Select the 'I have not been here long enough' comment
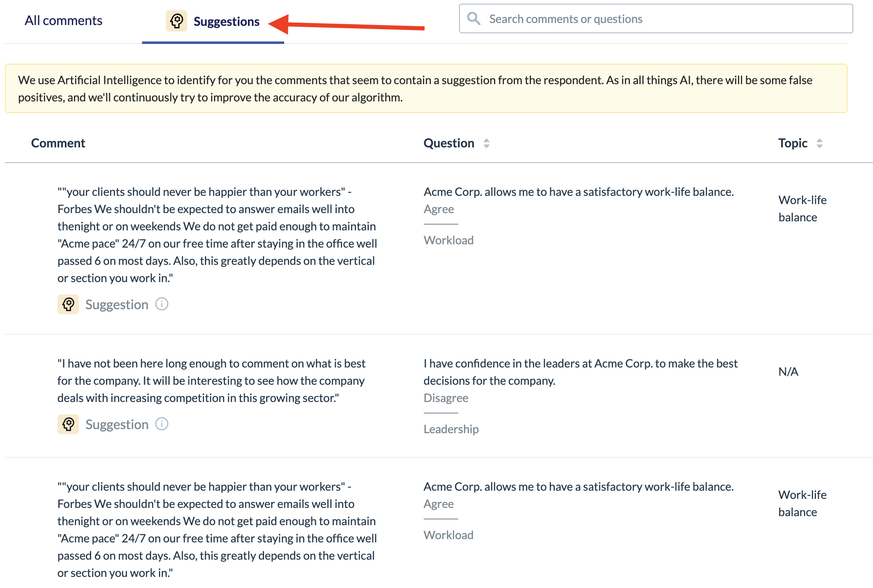 point(211,381)
